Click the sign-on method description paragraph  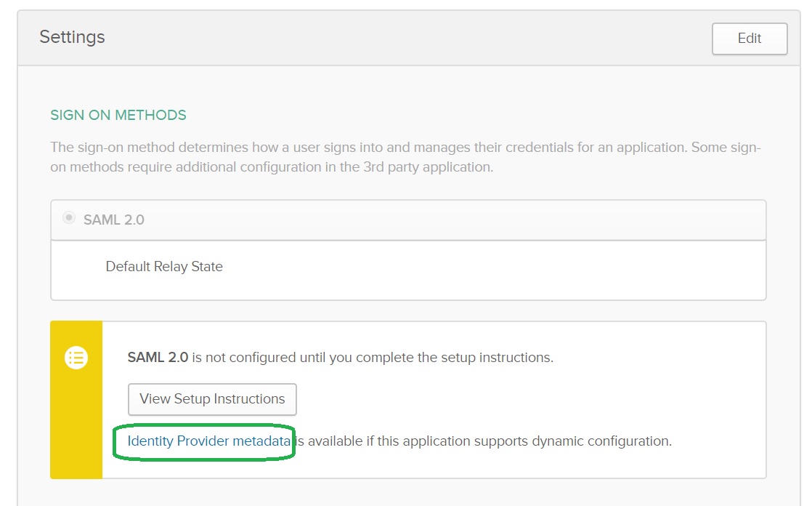click(404, 148)
